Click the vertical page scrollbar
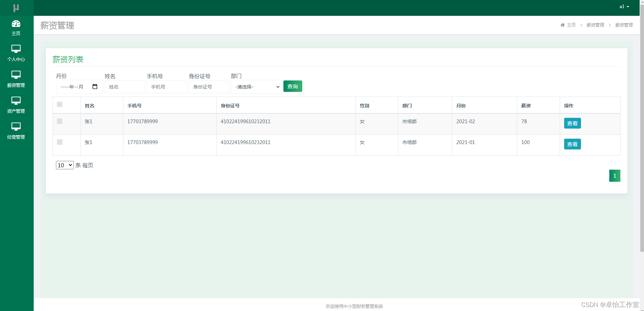The width and height of the screenshot is (644, 311). (x=642, y=128)
